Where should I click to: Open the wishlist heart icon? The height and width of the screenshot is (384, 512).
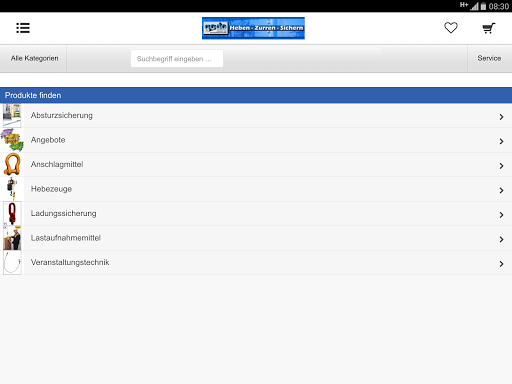pyautogui.click(x=451, y=28)
